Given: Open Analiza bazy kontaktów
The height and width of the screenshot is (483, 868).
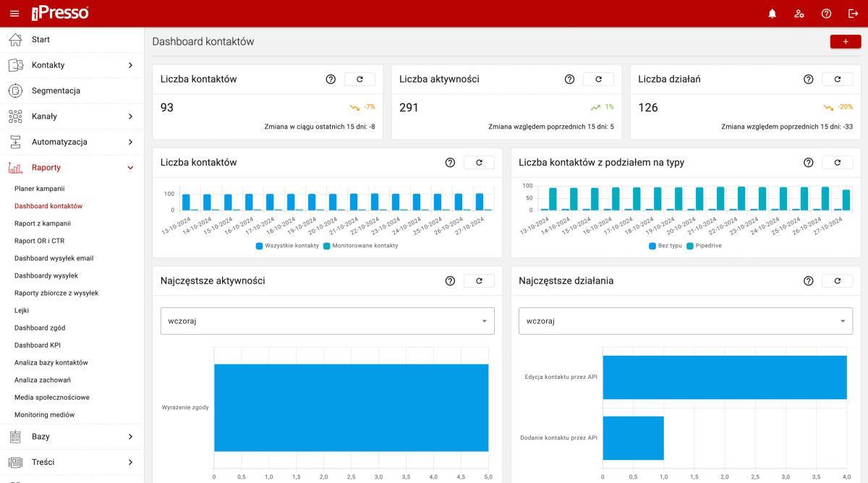Looking at the screenshot, I should pos(51,362).
